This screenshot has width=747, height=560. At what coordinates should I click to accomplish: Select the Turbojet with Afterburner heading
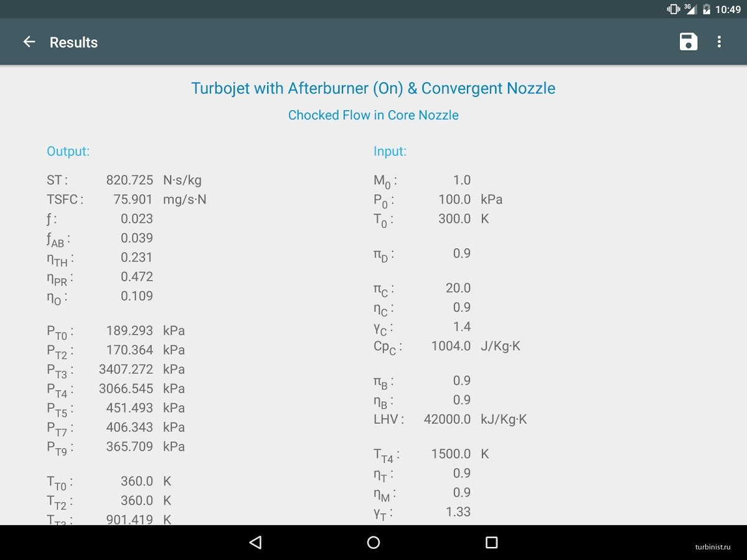pyautogui.click(x=373, y=88)
